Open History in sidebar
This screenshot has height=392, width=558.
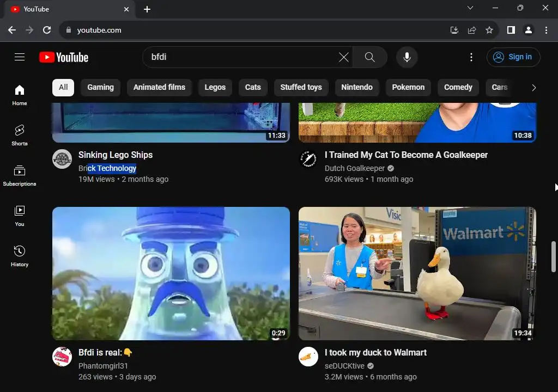pyautogui.click(x=20, y=256)
